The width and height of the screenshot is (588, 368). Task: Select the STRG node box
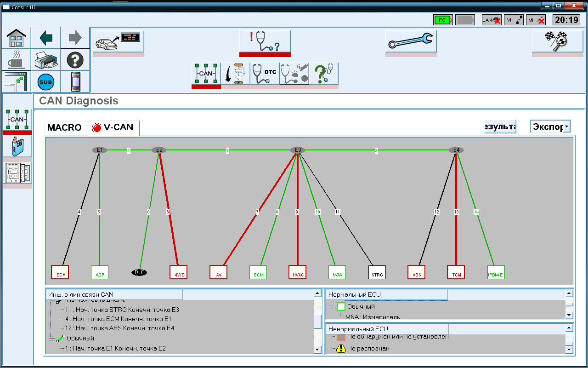click(377, 272)
